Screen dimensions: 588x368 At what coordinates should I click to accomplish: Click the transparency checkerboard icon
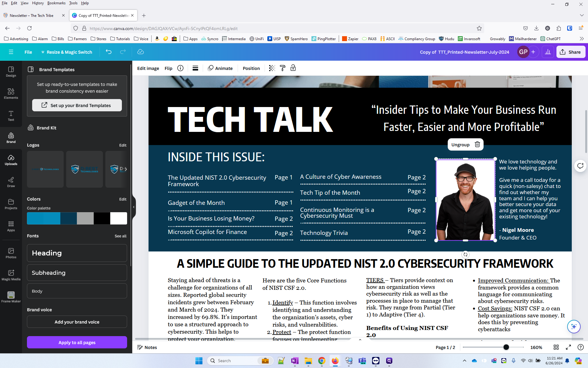[x=272, y=68]
